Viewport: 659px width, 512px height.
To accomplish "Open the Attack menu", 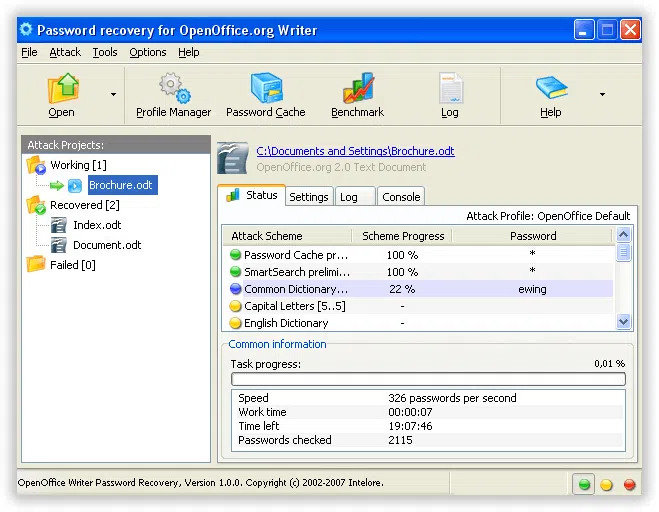I will pyautogui.click(x=65, y=52).
